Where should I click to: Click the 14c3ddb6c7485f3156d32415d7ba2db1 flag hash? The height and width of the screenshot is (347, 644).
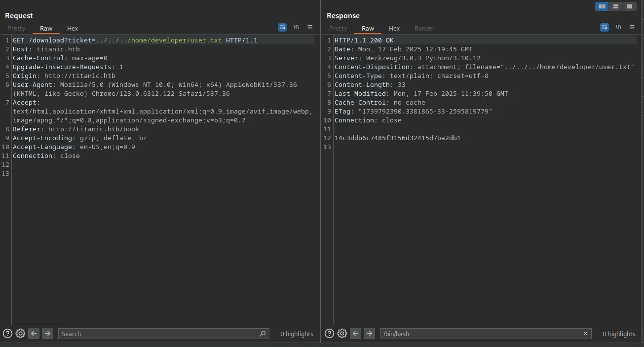[x=398, y=138]
